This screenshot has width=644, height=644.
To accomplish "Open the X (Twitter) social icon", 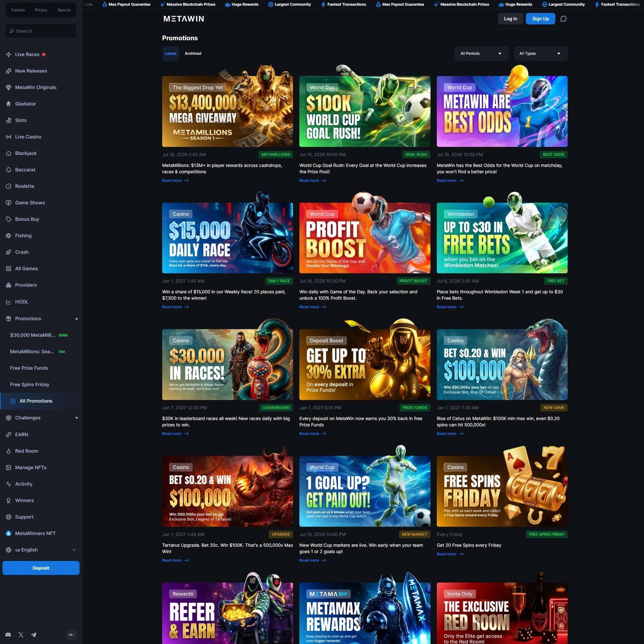I will pyautogui.click(x=21, y=635).
